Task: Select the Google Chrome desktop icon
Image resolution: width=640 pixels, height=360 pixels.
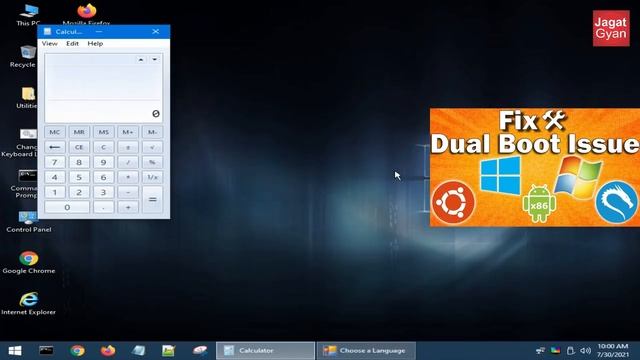Action: coord(29,262)
